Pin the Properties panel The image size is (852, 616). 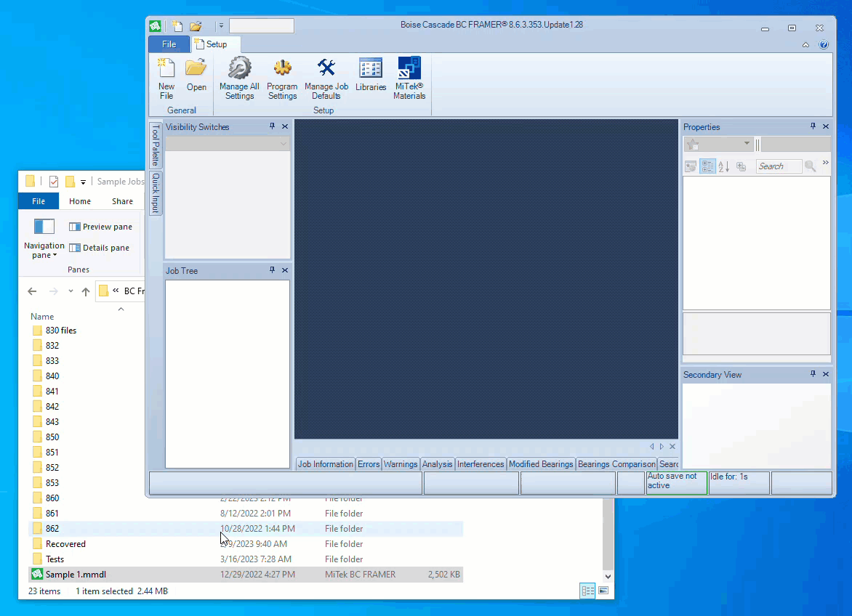pyautogui.click(x=813, y=126)
